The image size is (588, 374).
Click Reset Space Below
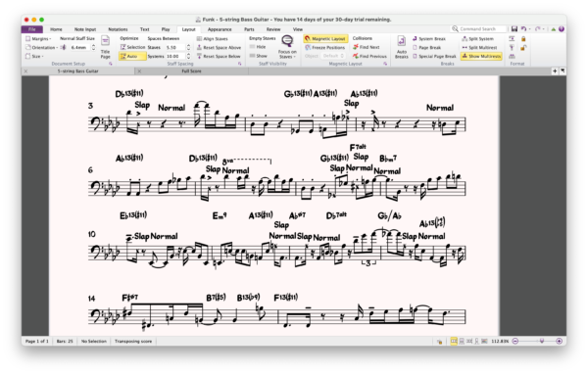(219, 56)
